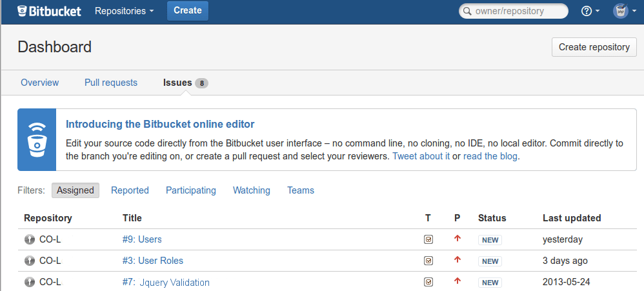Click the NEW status badge for #9 Users
The image size is (644, 291).
490,240
